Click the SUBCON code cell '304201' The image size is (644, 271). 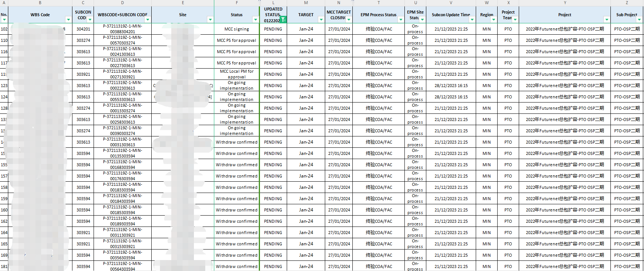point(83,29)
